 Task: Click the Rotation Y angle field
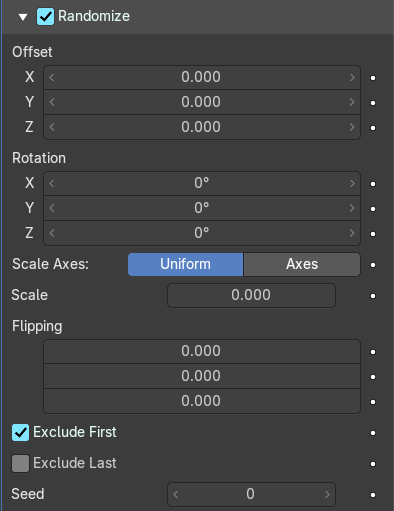202,208
